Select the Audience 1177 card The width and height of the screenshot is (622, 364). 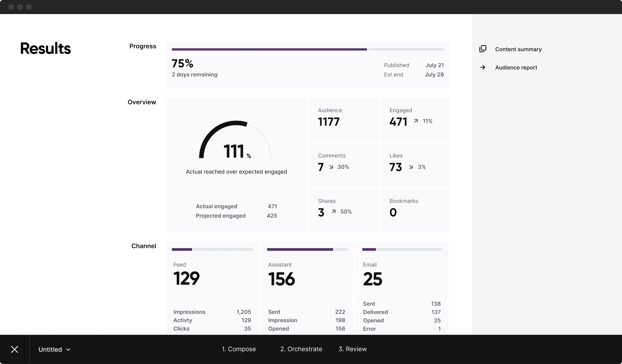pyautogui.click(x=343, y=120)
